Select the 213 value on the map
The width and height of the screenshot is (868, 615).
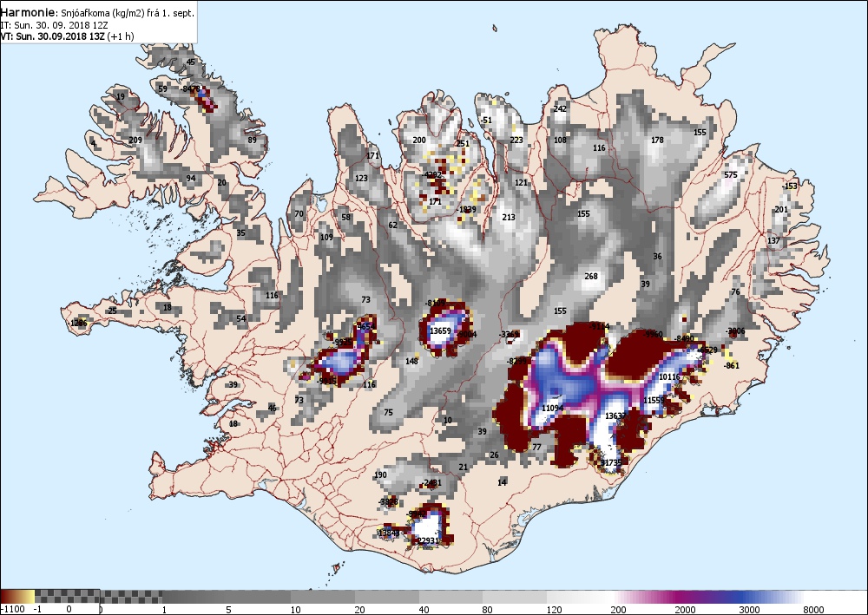tap(509, 218)
